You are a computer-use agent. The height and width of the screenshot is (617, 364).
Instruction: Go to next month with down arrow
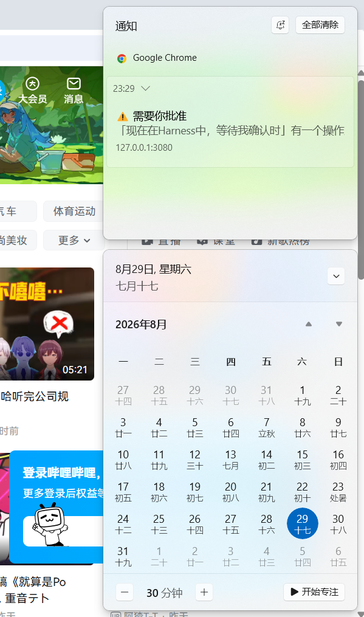(339, 324)
